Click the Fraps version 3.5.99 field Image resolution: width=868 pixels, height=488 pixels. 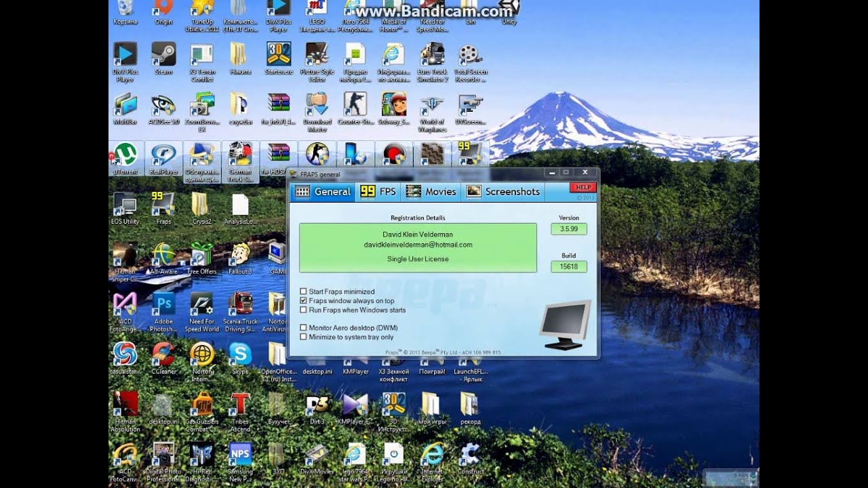[x=569, y=229]
